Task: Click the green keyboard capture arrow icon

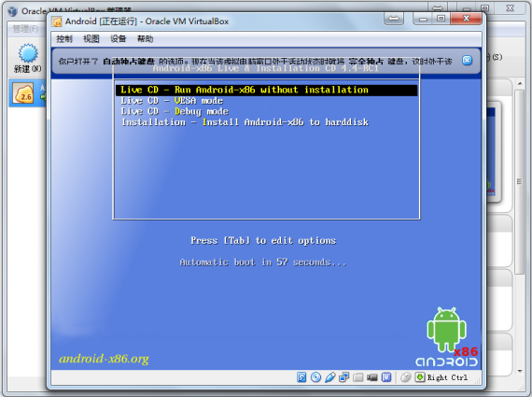Action: (x=420, y=377)
